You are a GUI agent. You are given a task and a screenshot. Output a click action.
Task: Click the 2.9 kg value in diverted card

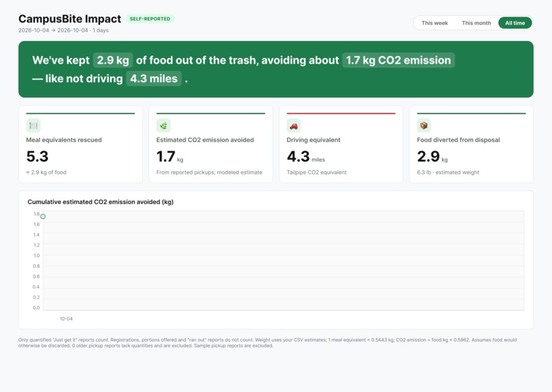pos(432,157)
